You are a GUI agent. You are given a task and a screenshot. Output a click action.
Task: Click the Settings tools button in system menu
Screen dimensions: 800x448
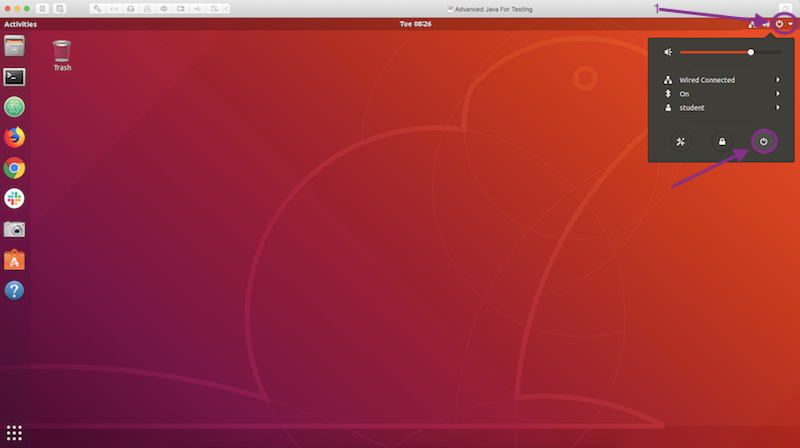pyautogui.click(x=681, y=142)
